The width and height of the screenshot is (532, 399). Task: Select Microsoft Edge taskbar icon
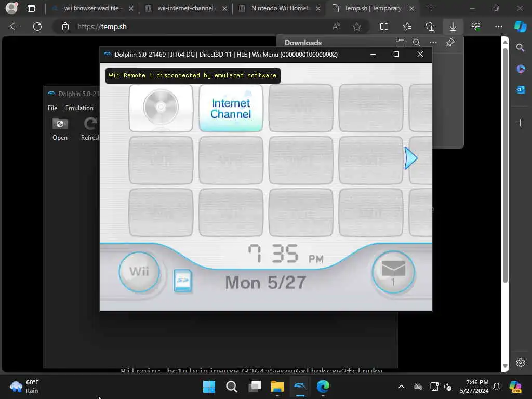click(x=323, y=387)
